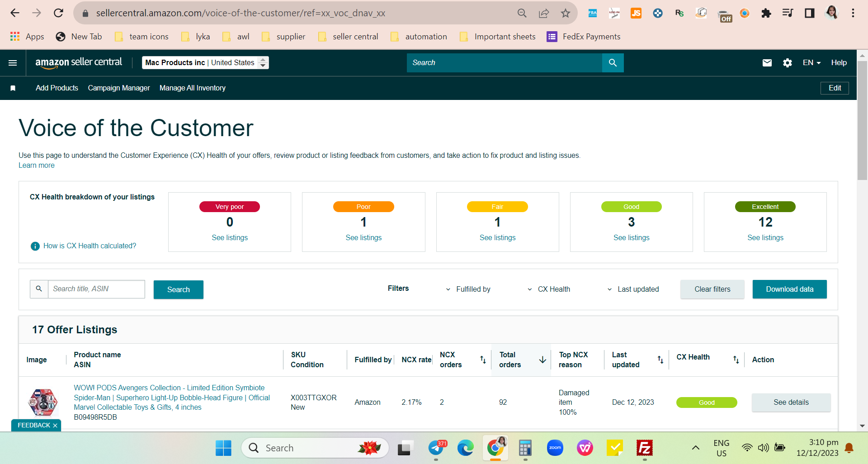Click the browser back arrow

pos(15,13)
